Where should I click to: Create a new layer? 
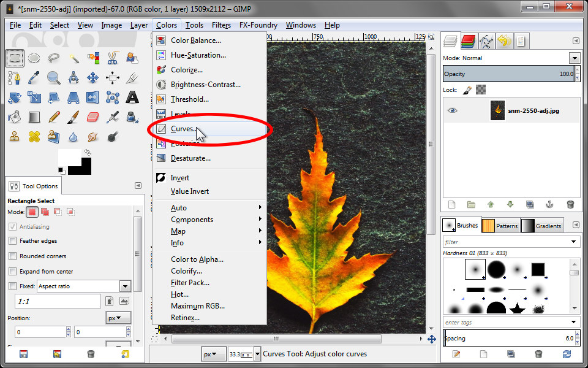(x=451, y=204)
